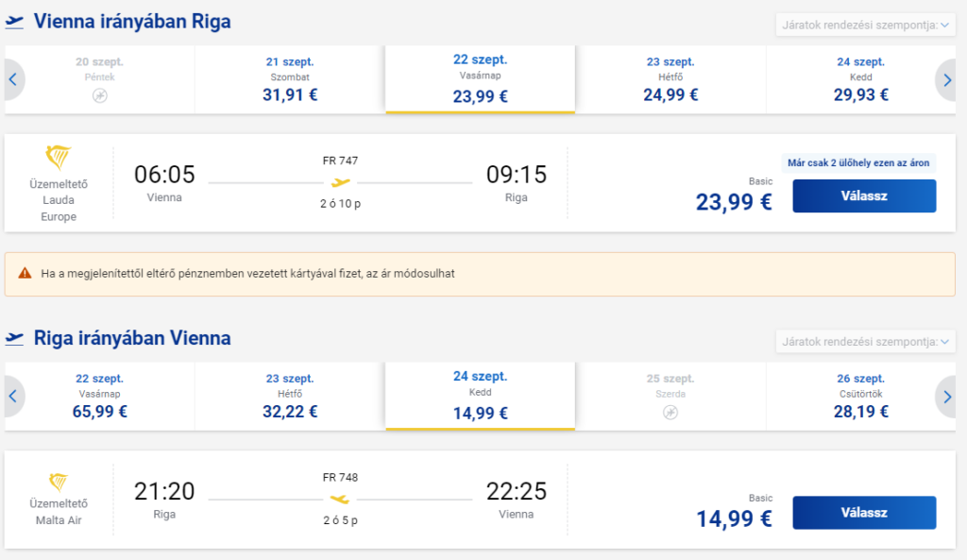
Task: Click the no-flight icon under 25 szept.
Action: [x=670, y=412]
